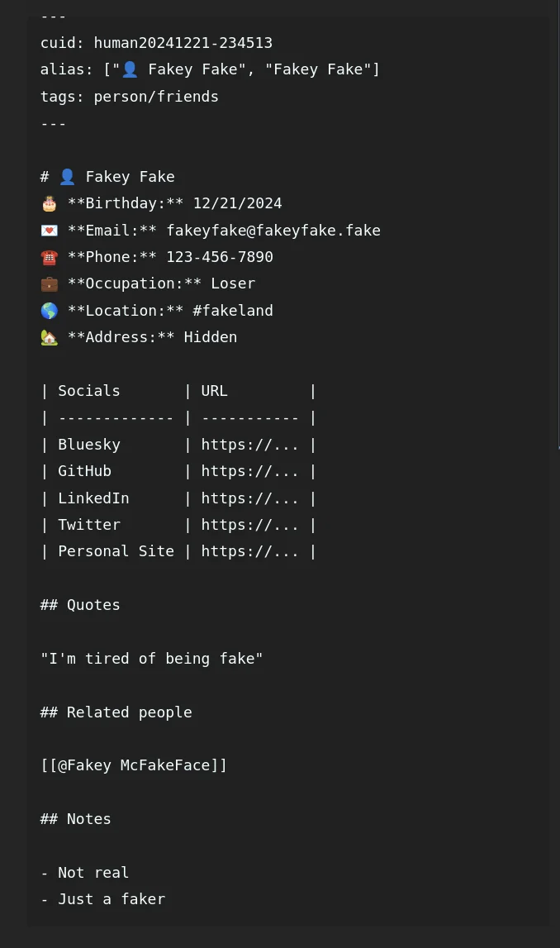560x948 pixels.
Task: Click the bust emoji in the alias line
Action: click(x=130, y=69)
